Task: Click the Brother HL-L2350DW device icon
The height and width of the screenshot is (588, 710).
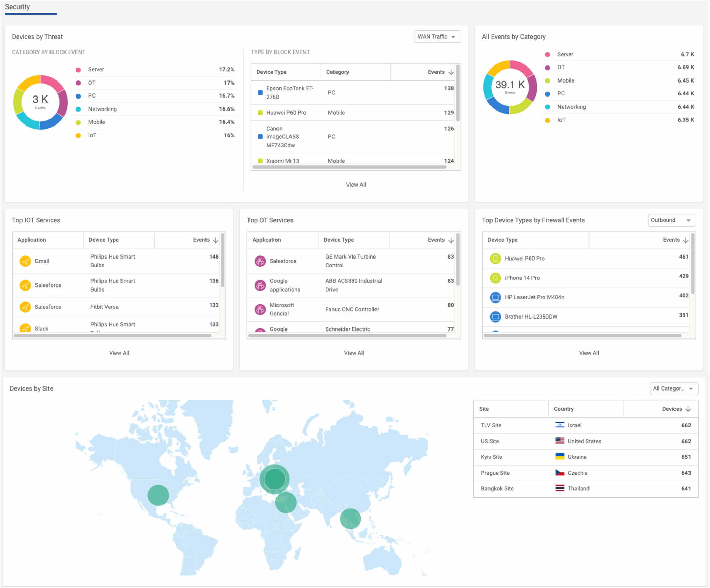Action: (x=495, y=317)
